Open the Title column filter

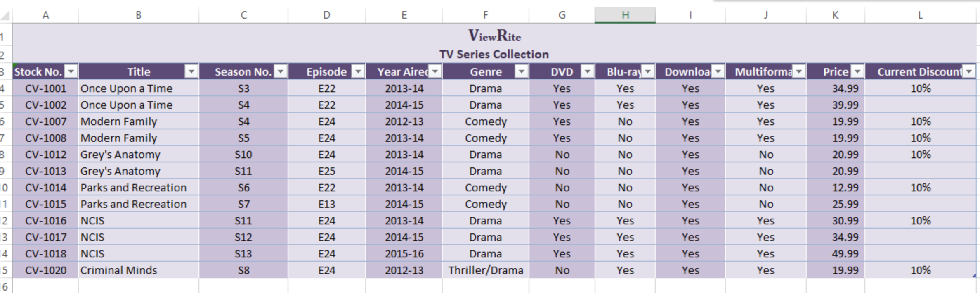tap(191, 71)
